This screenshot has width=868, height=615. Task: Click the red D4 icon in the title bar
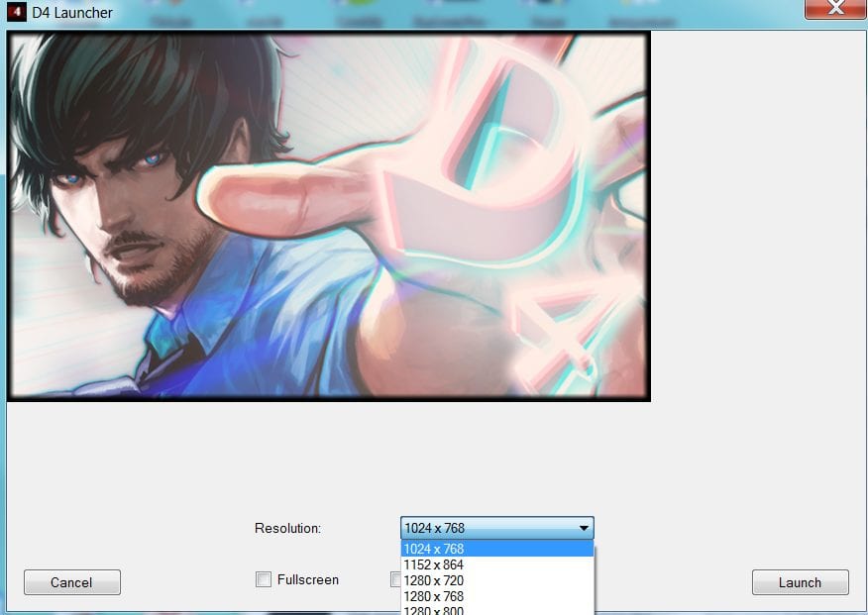tap(15, 13)
